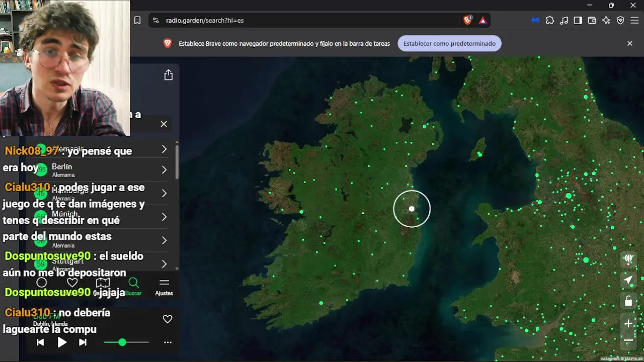Image resolution: width=644 pixels, height=362 pixels.
Task: Switch to the Buscar search tab
Action: coord(133,286)
